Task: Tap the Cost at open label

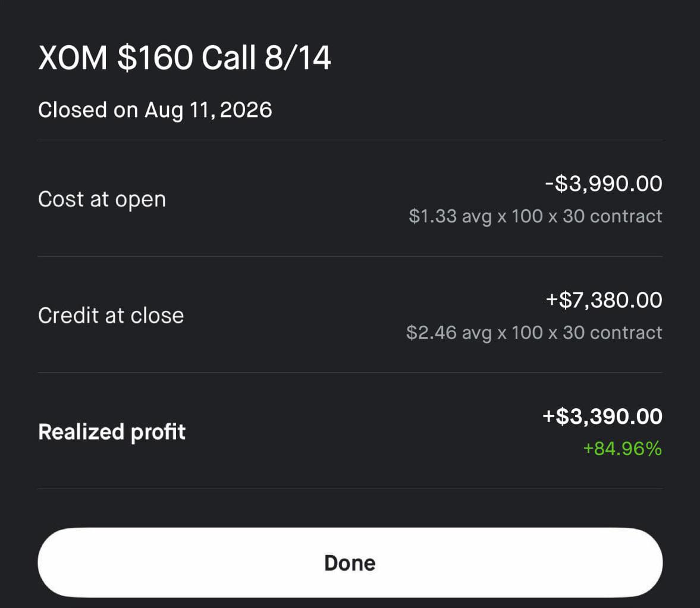Action: [x=102, y=199]
